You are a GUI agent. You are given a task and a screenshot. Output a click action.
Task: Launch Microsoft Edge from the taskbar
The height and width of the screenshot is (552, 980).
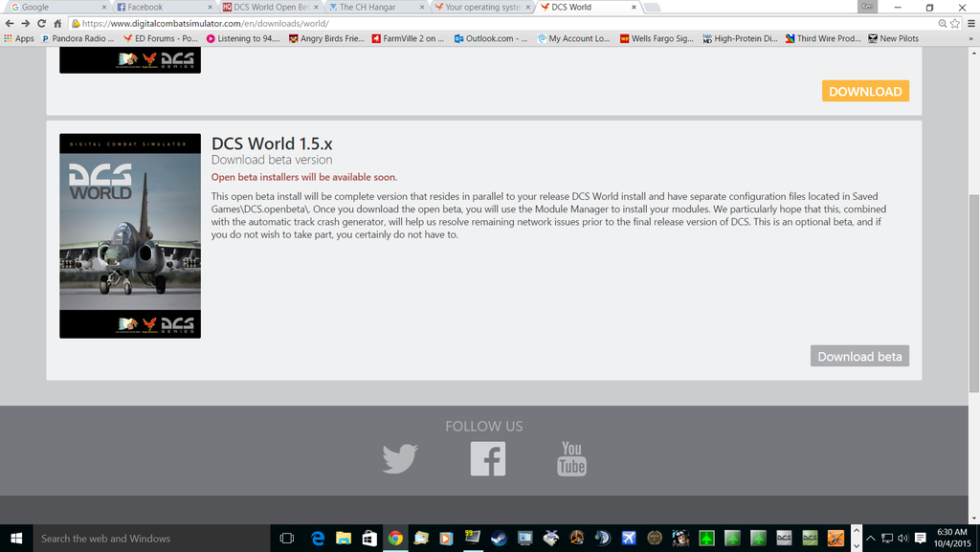point(318,539)
